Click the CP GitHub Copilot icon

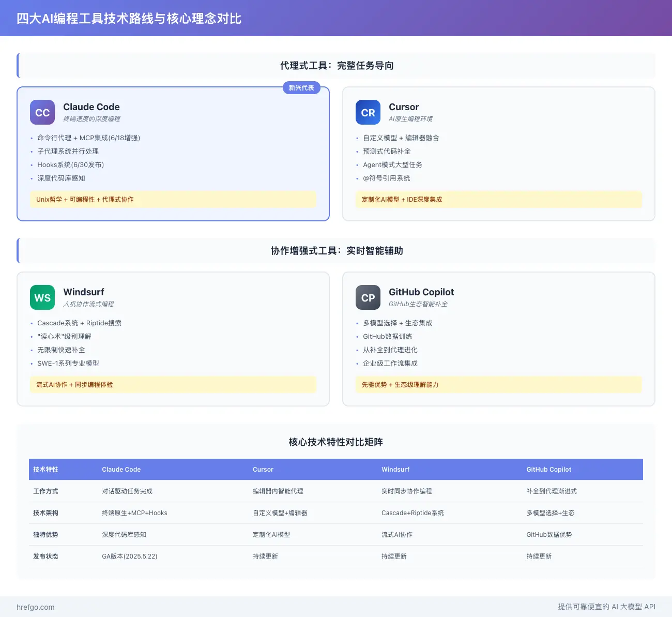point(368,297)
